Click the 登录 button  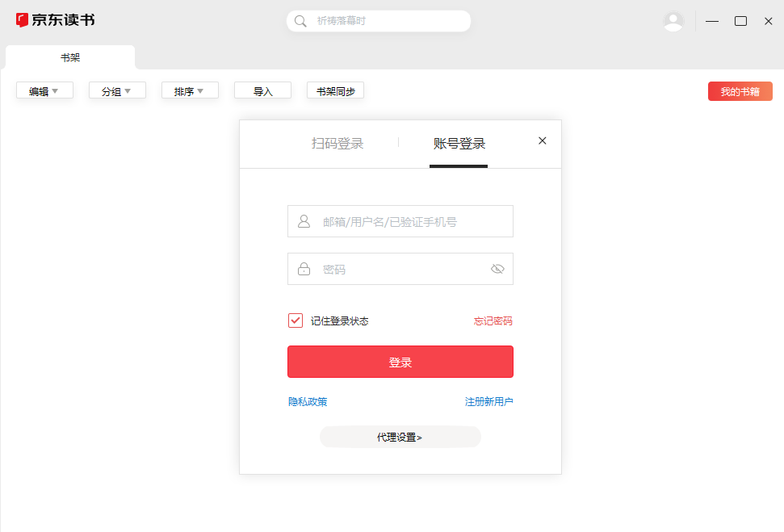(400, 362)
